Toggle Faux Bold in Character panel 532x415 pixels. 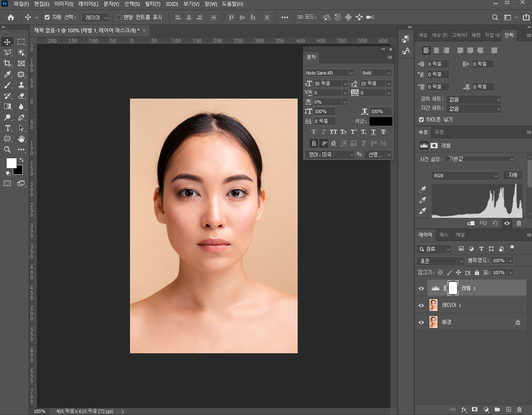click(313, 132)
